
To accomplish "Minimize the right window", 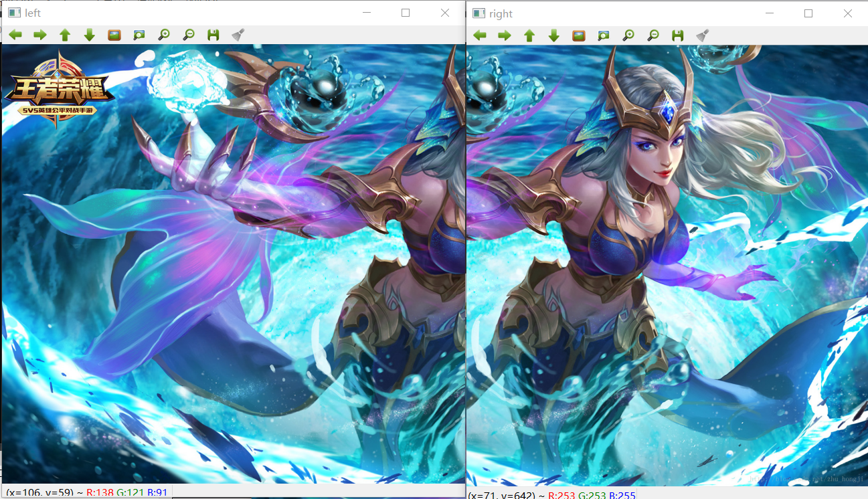I will 770,13.
